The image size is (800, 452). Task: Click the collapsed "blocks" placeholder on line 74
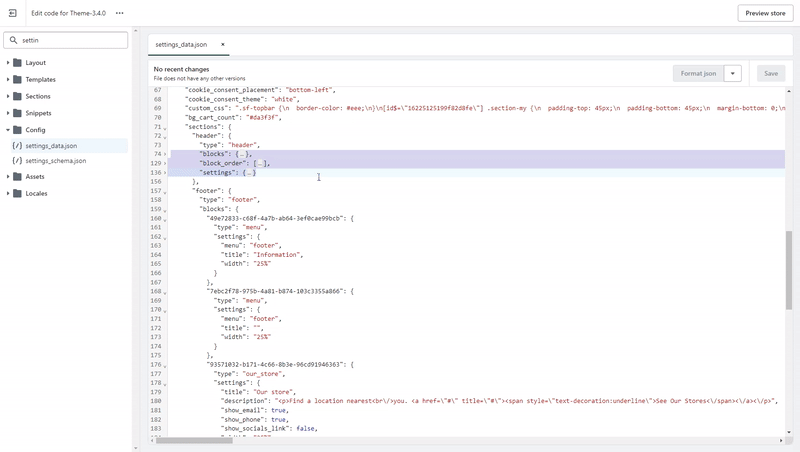pyautogui.click(x=243, y=154)
